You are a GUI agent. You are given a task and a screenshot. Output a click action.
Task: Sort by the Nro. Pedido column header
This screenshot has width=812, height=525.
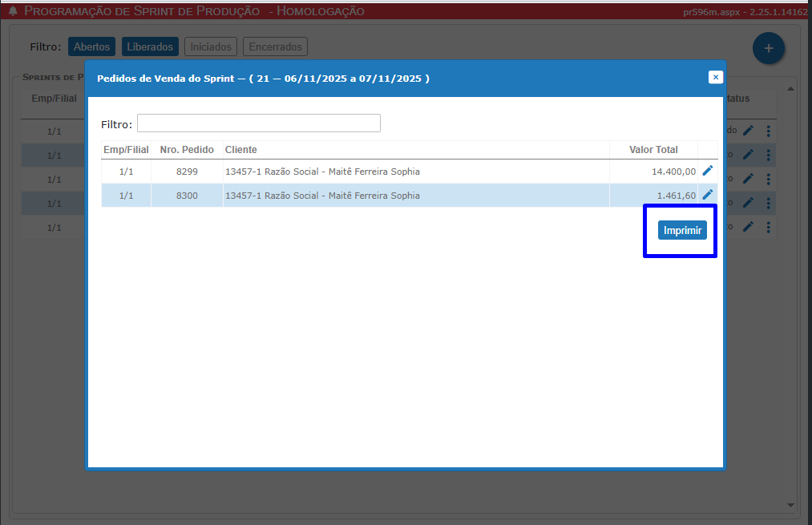(x=187, y=150)
